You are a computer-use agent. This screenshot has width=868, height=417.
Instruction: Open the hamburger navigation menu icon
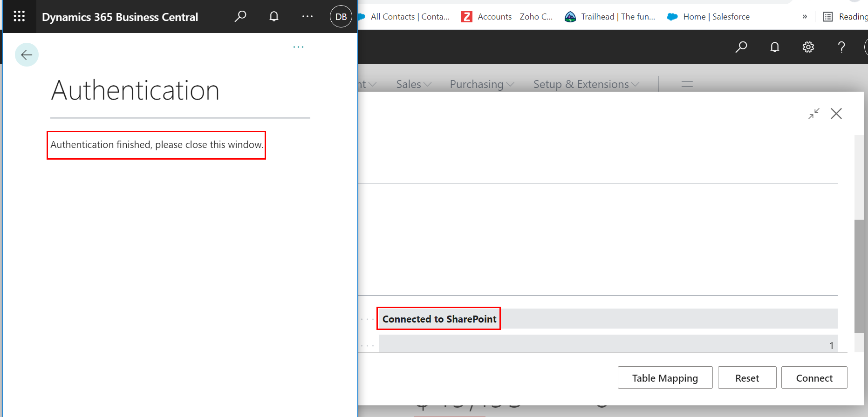687,84
